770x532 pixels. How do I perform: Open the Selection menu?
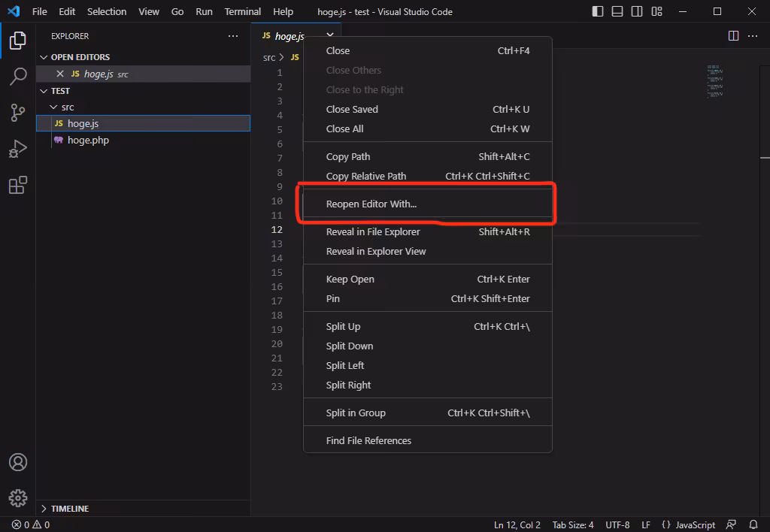click(107, 11)
